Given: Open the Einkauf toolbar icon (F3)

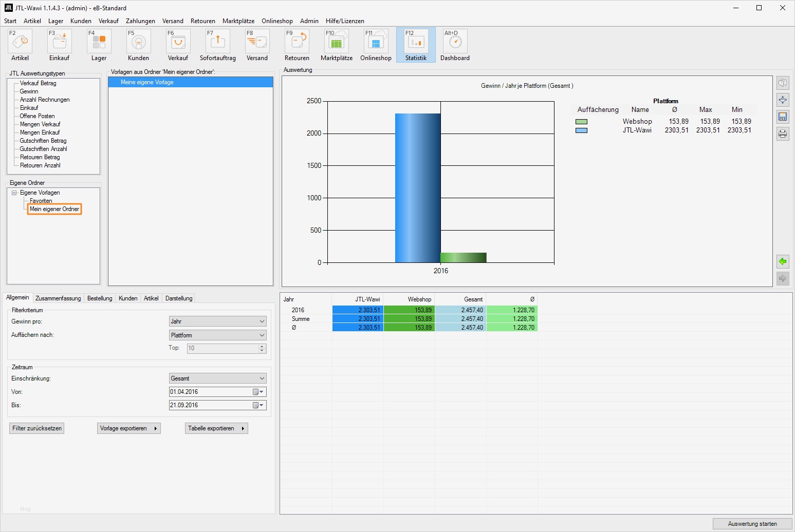Looking at the screenshot, I should click(x=59, y=41).
